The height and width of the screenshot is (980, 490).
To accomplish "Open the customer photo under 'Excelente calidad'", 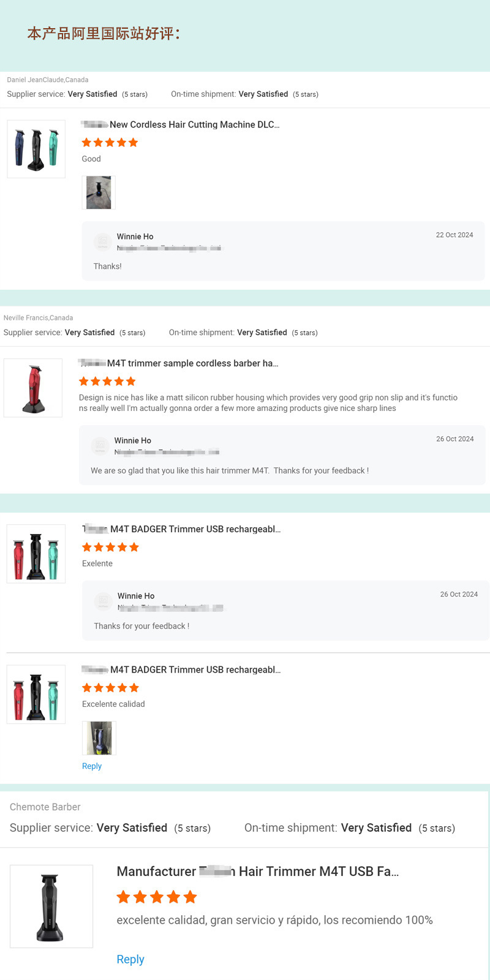I will [99, 737].
